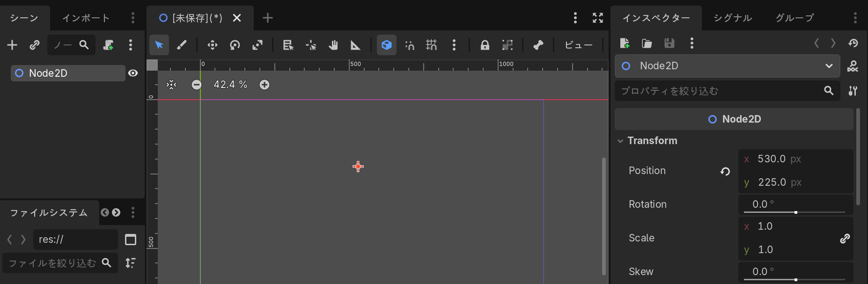Open Node2D documentation icon
Screen dimensions: 868x284
[853, 66]
